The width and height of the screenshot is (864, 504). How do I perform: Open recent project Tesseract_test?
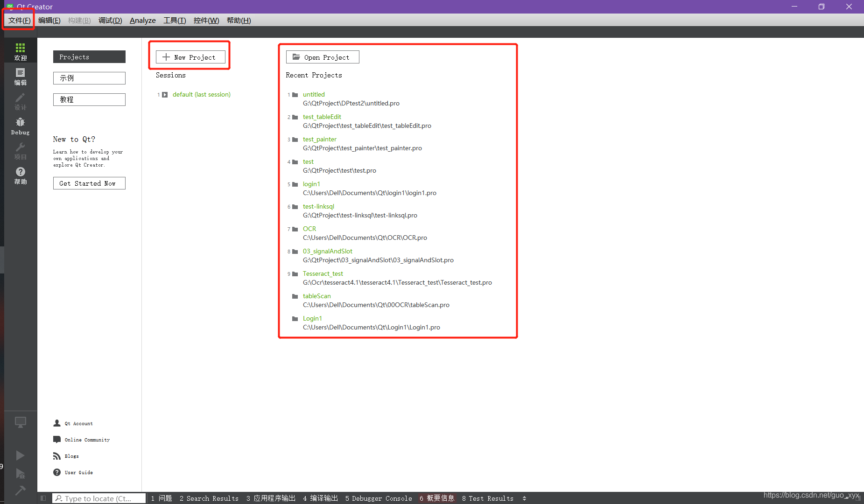tap(323, 273)
